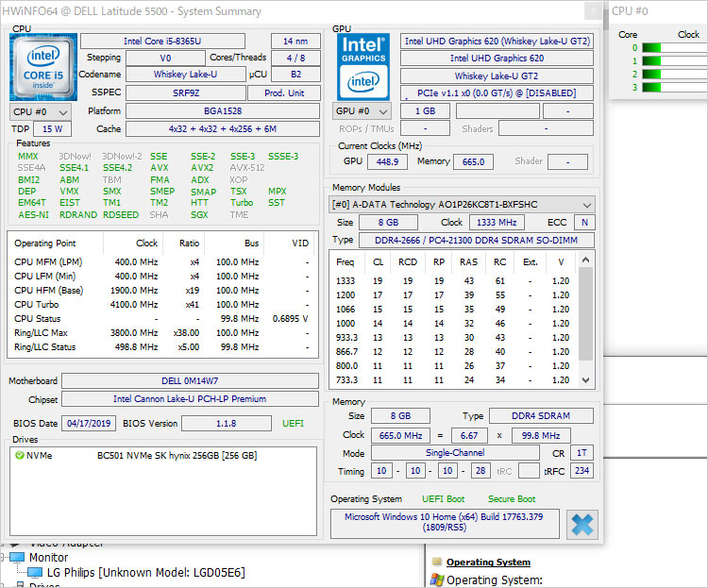Image resolution: width=708 pixels, height=588 pixels.
Task: Click the green UEFI label beside BIOS version
Action: click(293, 424)
